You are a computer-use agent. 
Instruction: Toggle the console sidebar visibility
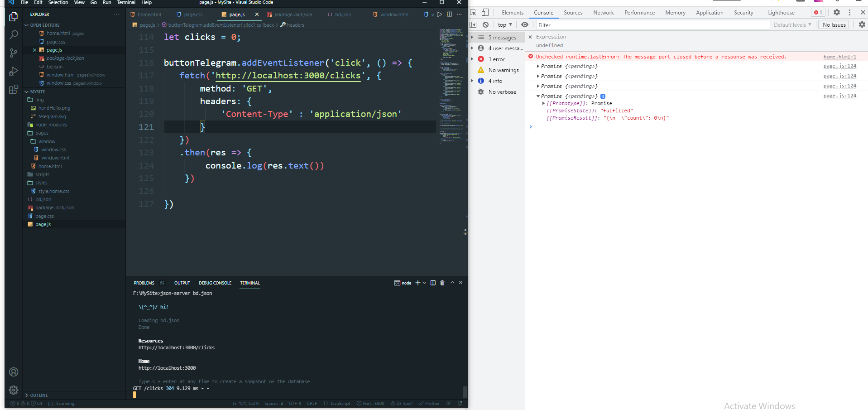(x=473, y=25)
